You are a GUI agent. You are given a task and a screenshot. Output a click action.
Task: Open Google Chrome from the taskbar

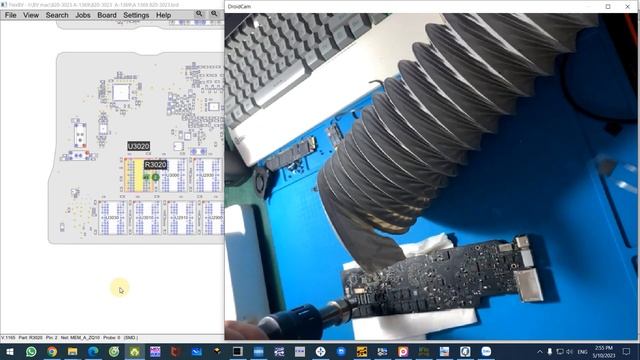(x=52, y=351)
